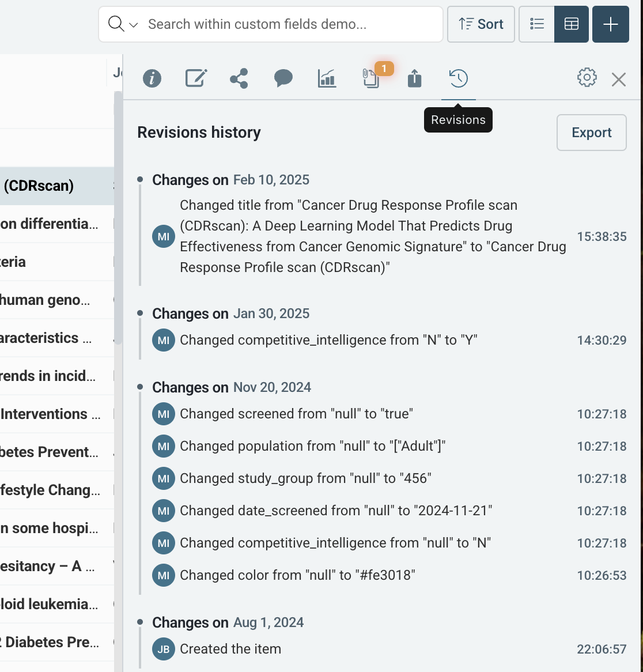Viewport: 643px width, 672px height.
Task: Select the 'aracteristics ...' list row
Action: point(57,338)
